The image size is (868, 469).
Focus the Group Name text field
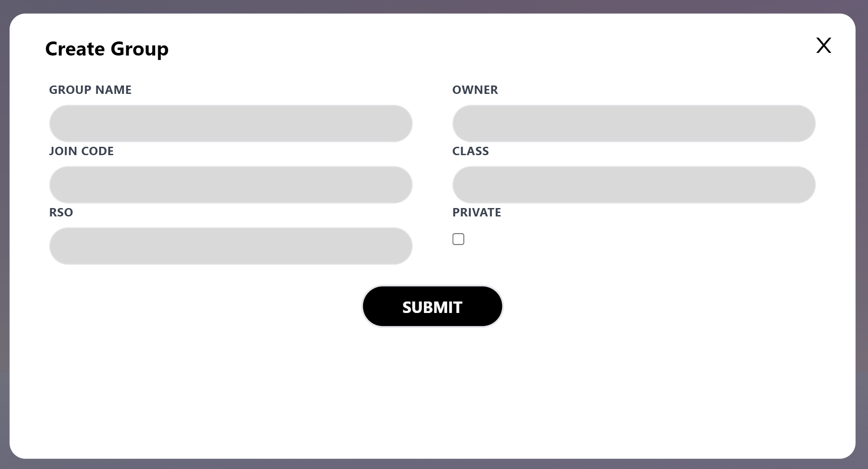click(231, 123)
